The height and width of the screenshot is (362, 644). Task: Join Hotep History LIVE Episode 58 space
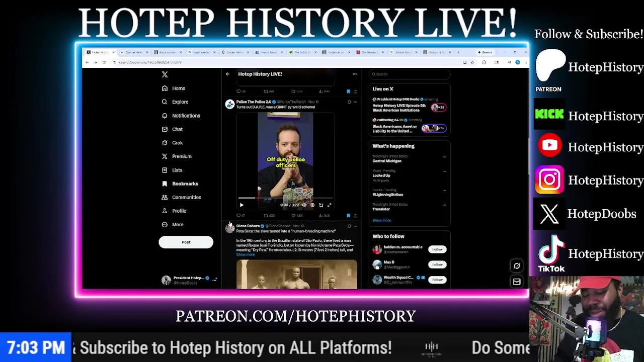[x=409, y=105]
